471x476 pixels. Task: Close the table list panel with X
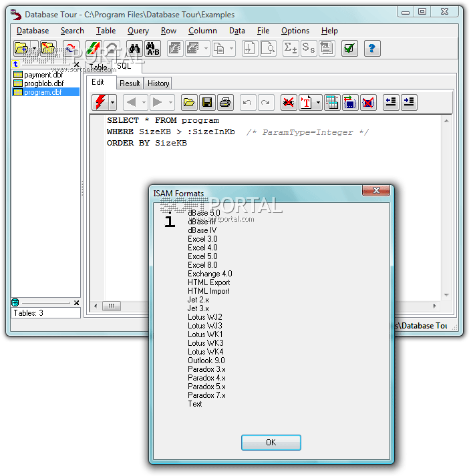point(77,64)
